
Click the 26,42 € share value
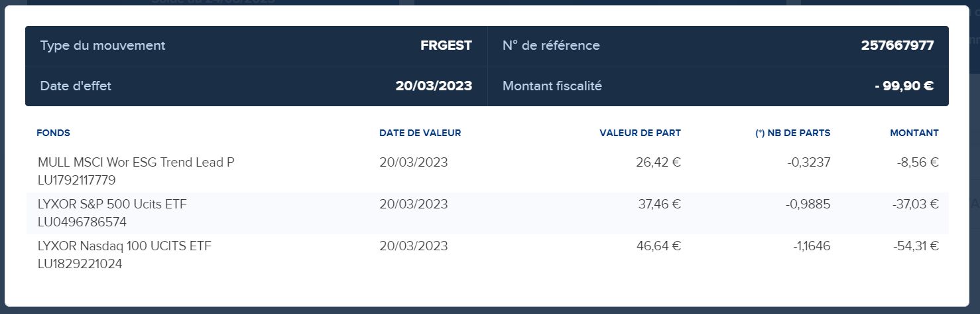click(x=659, y=163)
